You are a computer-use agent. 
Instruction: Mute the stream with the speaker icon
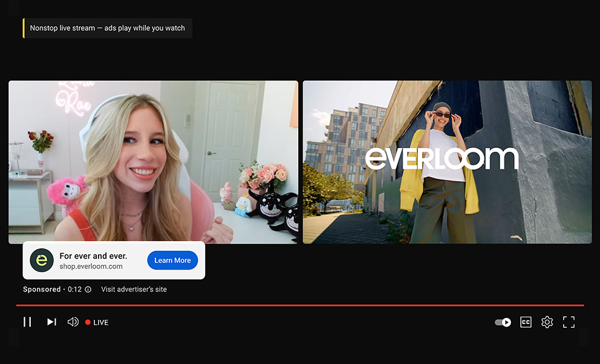pyautogui.click(x=73, y=322)
